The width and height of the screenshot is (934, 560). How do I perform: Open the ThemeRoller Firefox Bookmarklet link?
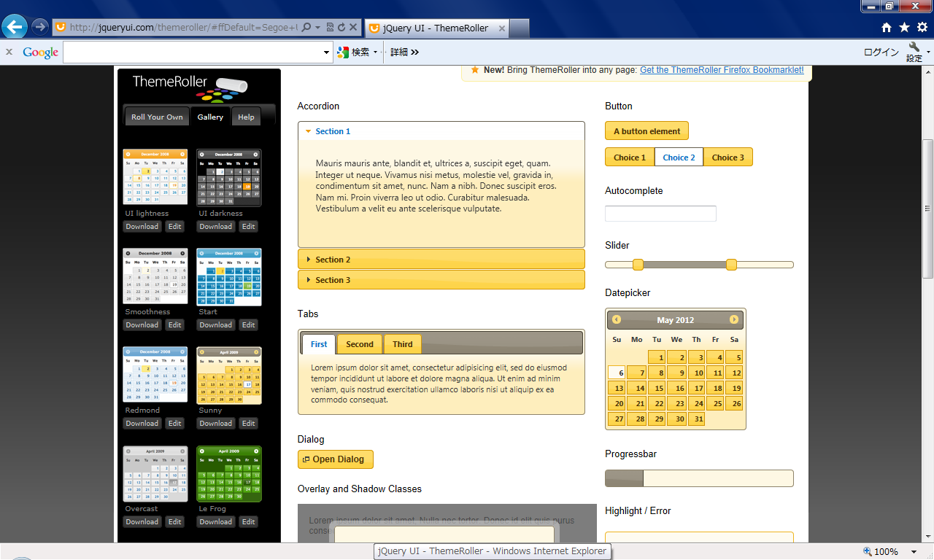coord(722,70)
